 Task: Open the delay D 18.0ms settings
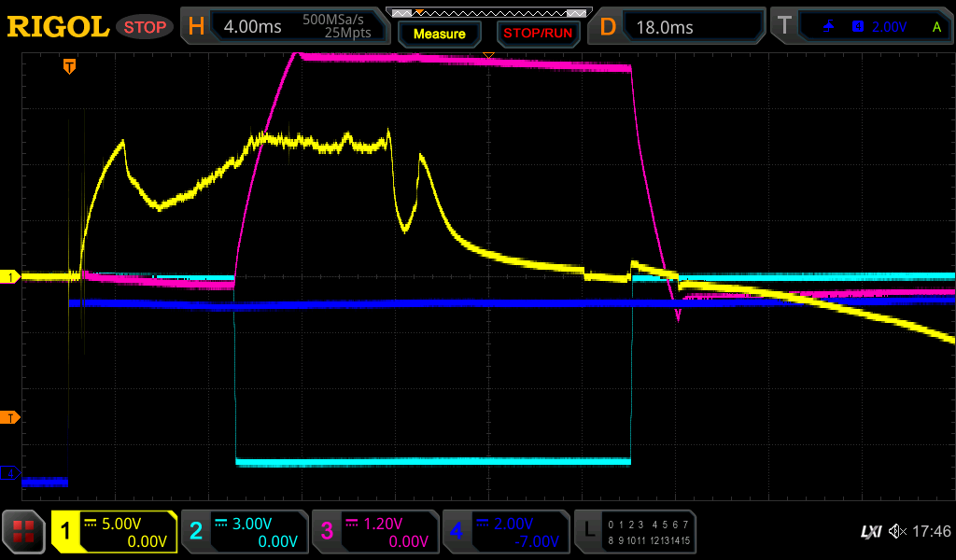tap(679, 27)
